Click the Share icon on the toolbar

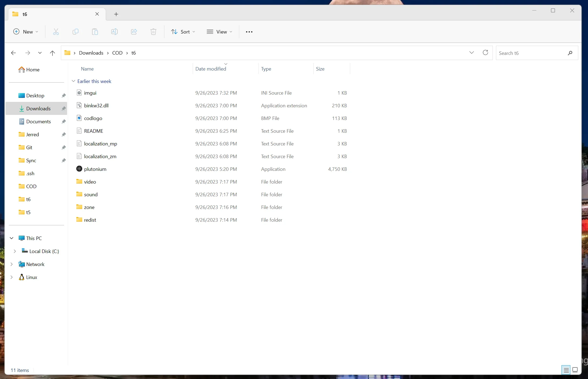click(134, 32)
